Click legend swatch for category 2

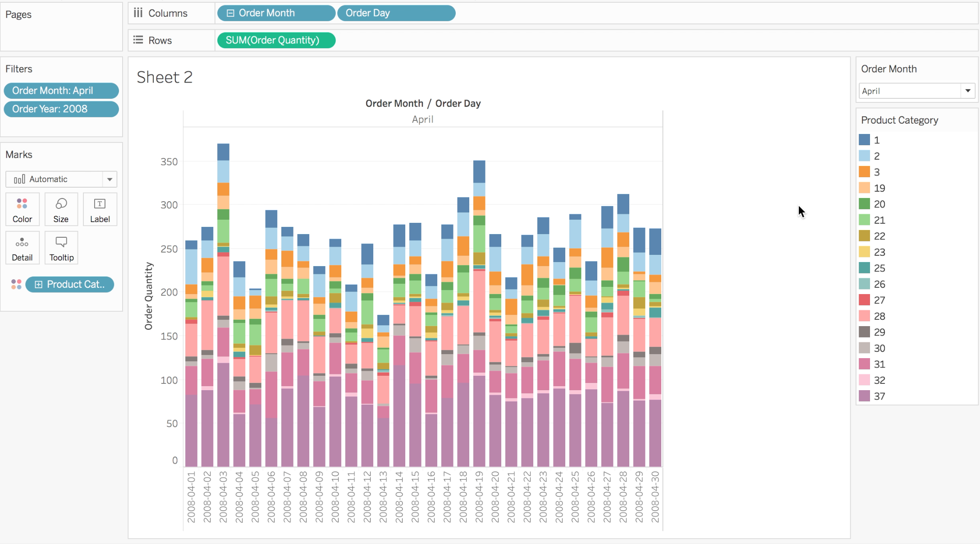[x=864, y=156]
